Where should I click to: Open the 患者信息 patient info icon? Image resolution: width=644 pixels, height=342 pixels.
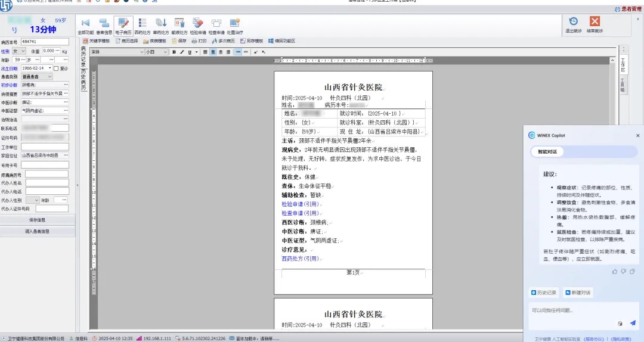[x=104, y=26]
